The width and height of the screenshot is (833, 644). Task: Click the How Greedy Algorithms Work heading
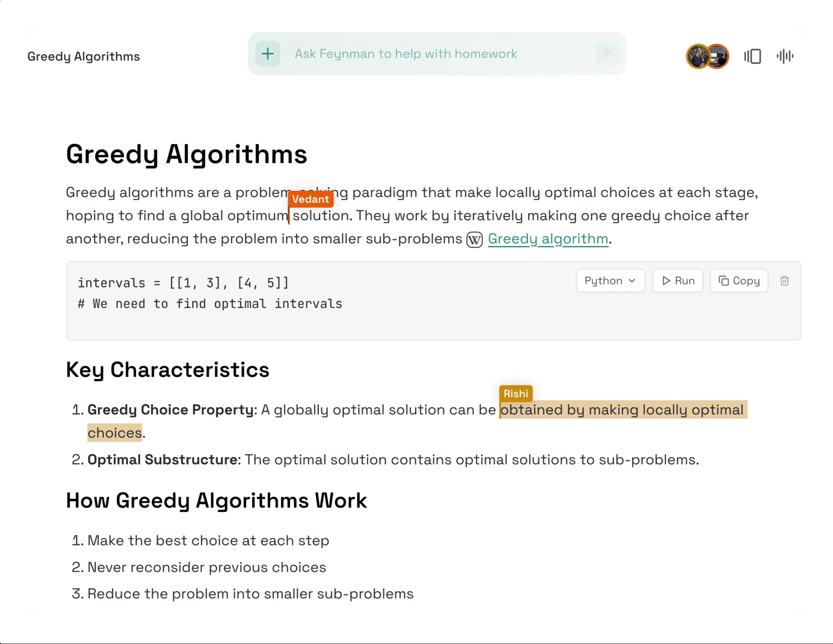click(216, 501)
